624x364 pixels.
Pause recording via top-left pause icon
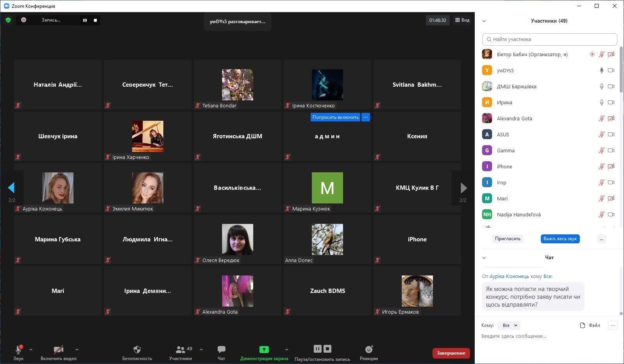85,20
